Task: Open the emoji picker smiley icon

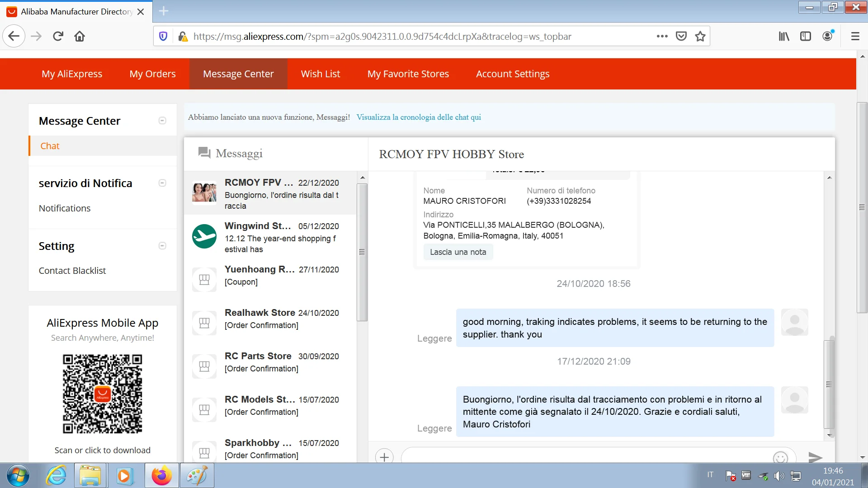Action: tap(780, 457)
